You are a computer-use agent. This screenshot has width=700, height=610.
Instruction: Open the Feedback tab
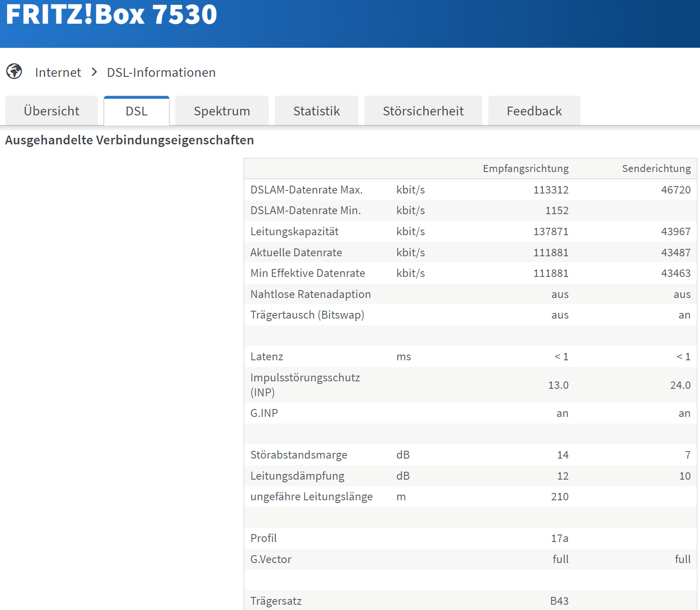coord(534,111)
